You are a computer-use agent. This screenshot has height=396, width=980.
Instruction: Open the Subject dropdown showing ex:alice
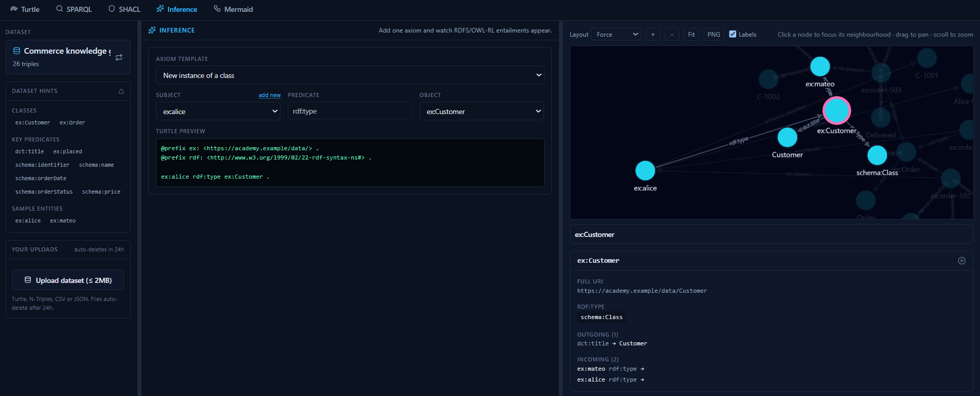[218, 111]
